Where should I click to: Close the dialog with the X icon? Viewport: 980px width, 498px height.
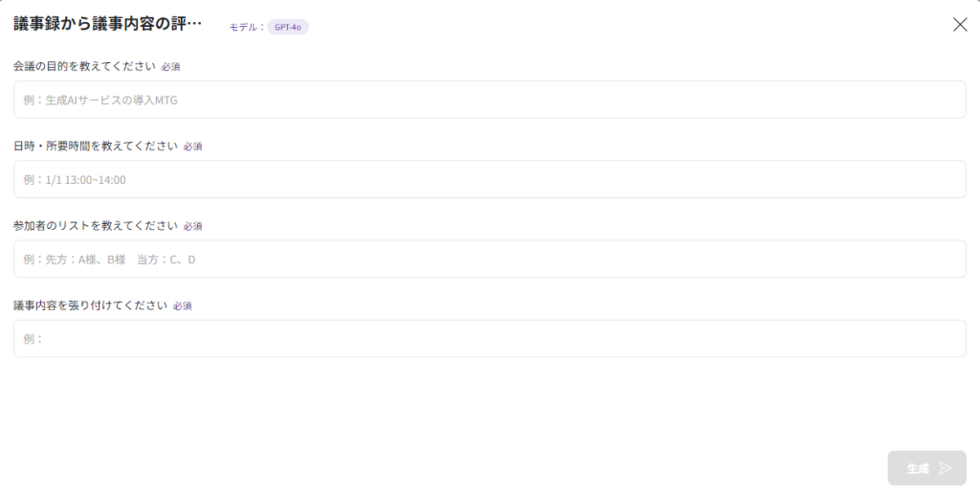pos(960,25)
